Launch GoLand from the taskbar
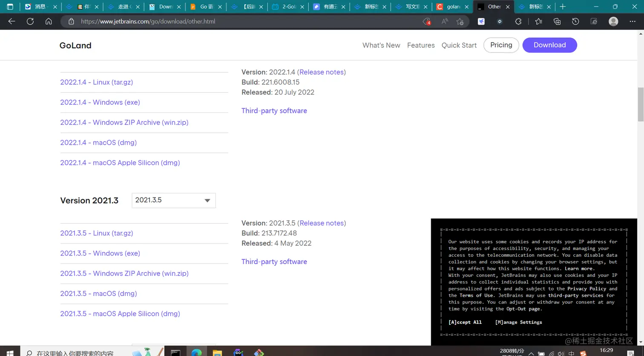 [238, 352]
